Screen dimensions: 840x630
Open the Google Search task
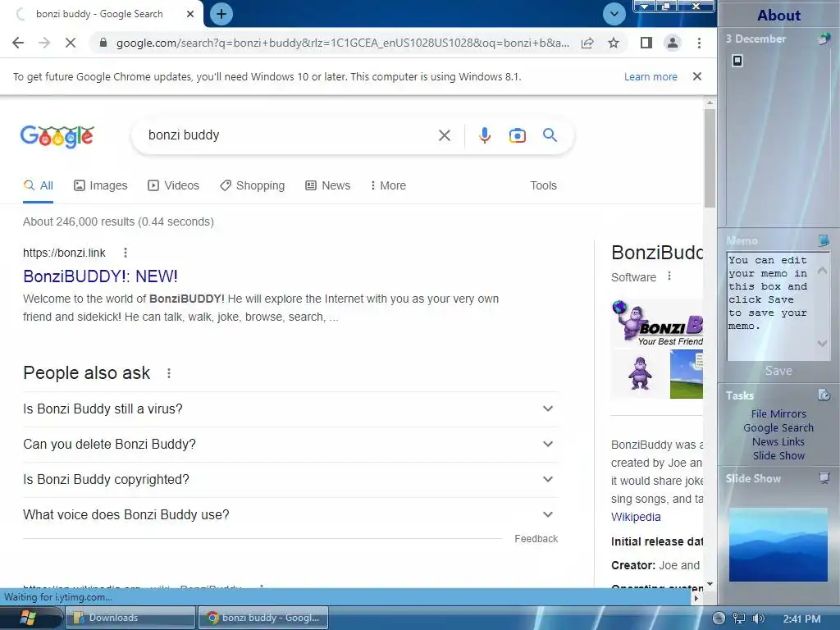coord(778,428)
